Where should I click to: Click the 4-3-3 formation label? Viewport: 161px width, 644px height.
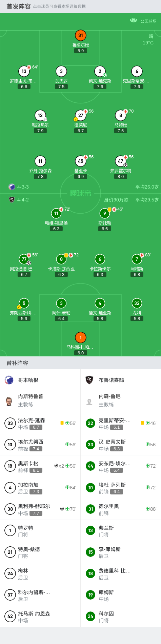(x=23, y=187)
